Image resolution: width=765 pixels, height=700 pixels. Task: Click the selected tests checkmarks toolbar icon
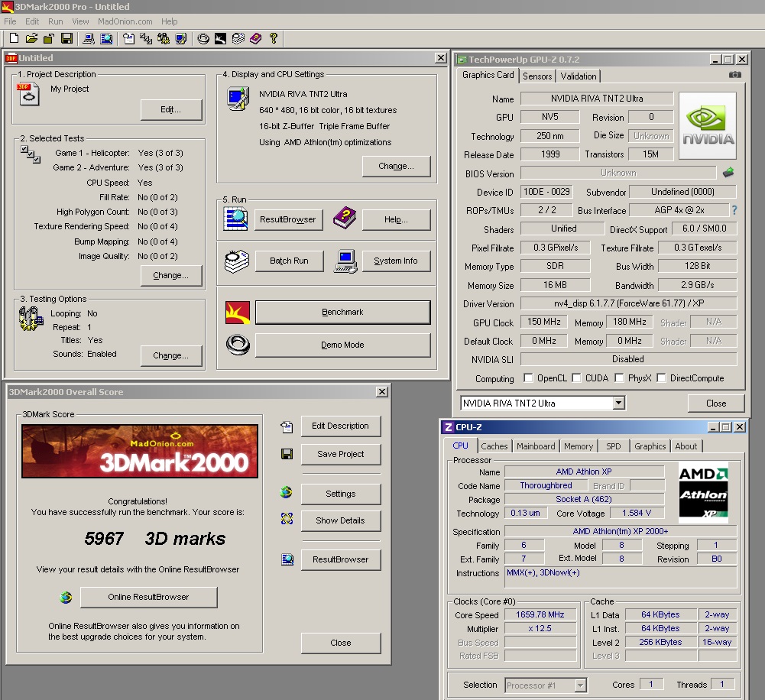coord(146,38)
